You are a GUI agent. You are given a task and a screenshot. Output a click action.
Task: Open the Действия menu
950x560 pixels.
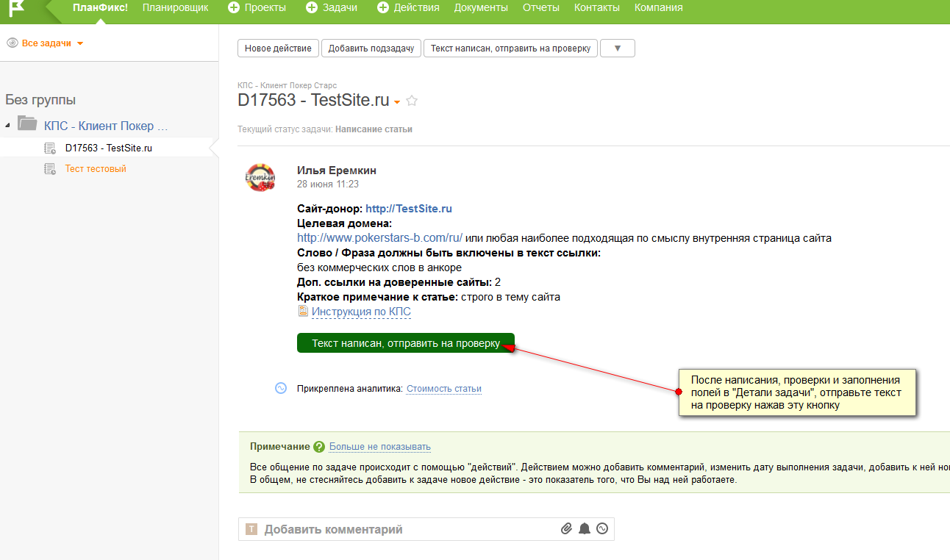[416, 7]
